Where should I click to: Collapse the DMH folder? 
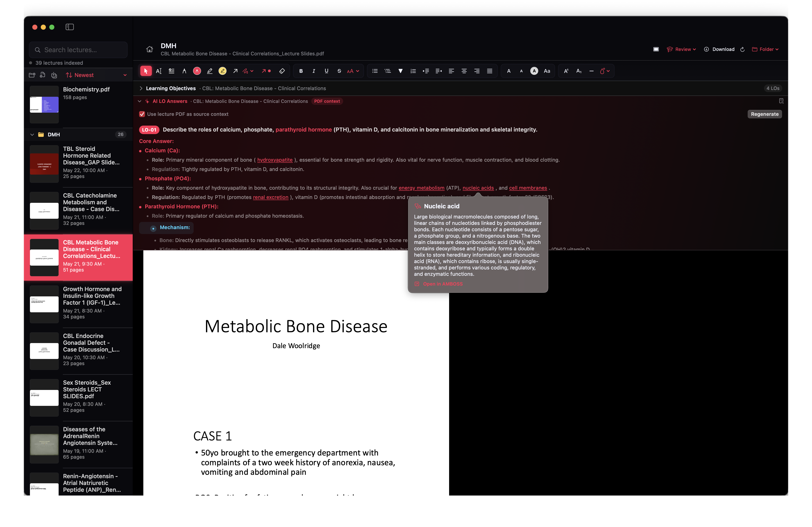tap(32, 135)
